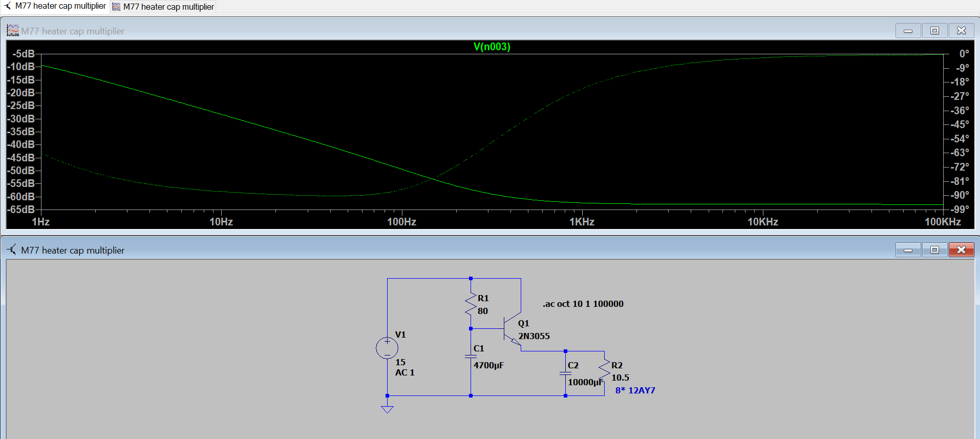Click the -5dB label on magnitude axis

click(24, 54)
